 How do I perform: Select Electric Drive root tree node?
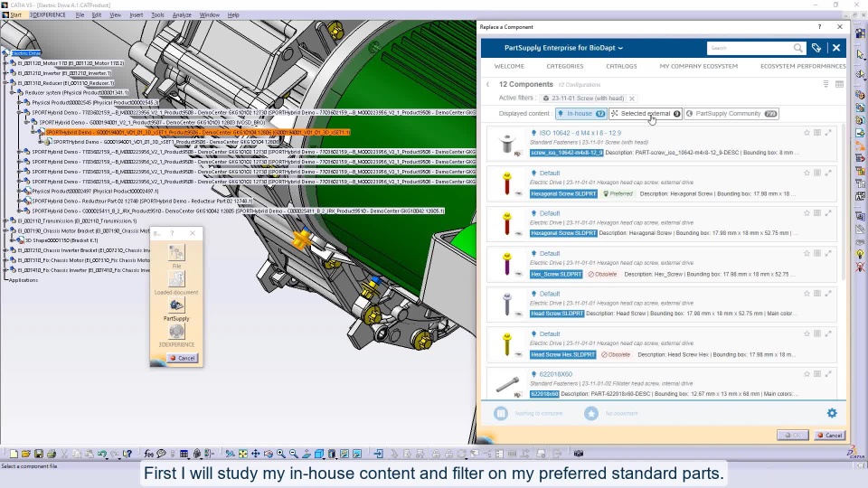26,53
